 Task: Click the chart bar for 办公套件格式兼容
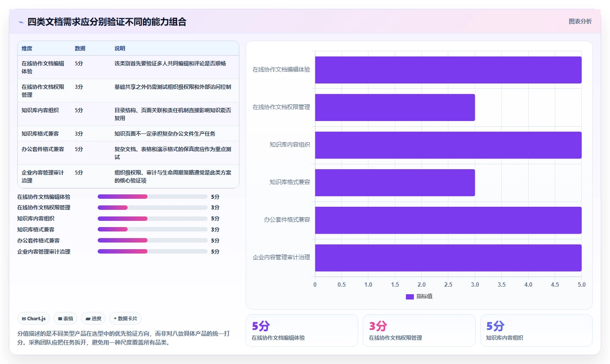[x=448, y=220]
